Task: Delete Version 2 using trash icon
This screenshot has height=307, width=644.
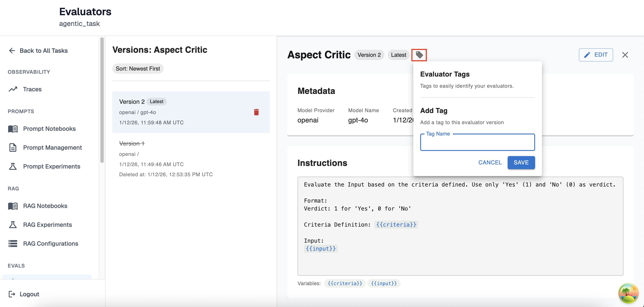Action: pos(256,112)
